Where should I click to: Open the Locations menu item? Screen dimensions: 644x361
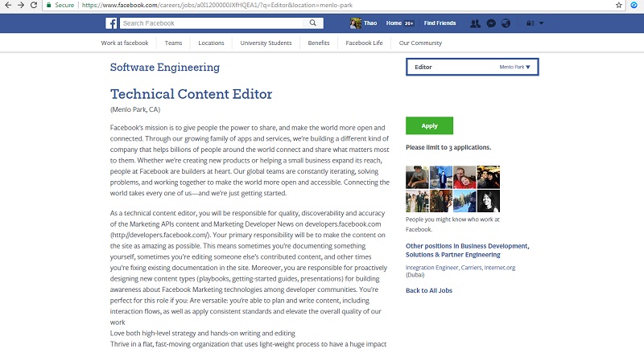tap(211, 43)
